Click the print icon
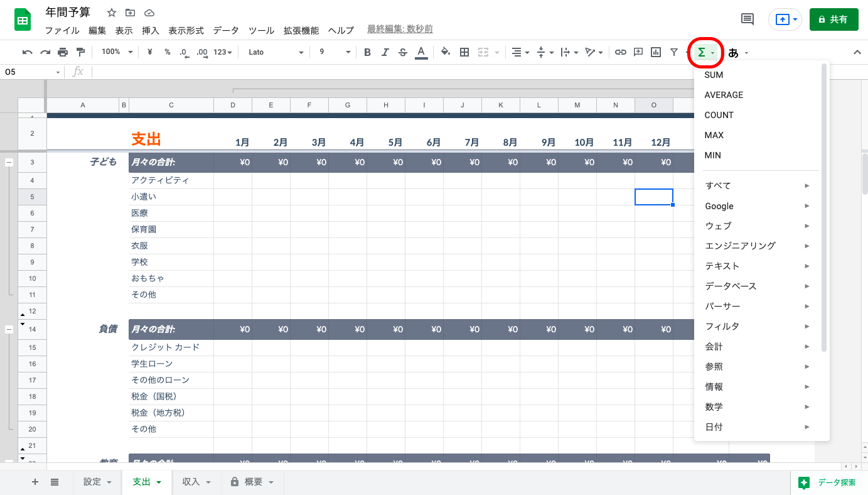 tap(63, 52)
